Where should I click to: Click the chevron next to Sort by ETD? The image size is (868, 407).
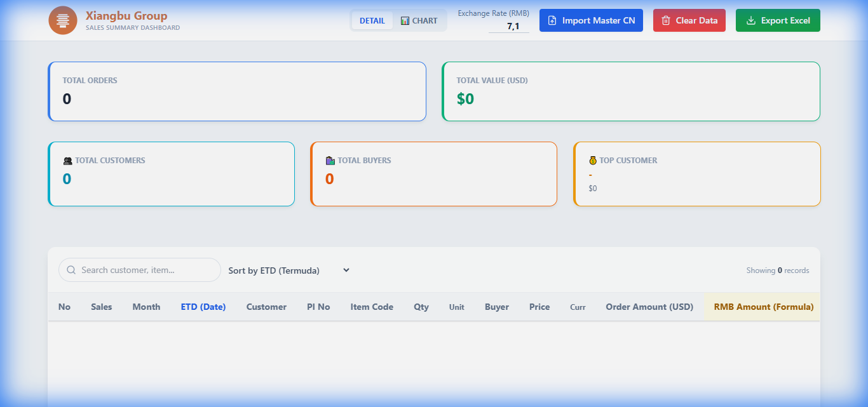tap(346, 270)
